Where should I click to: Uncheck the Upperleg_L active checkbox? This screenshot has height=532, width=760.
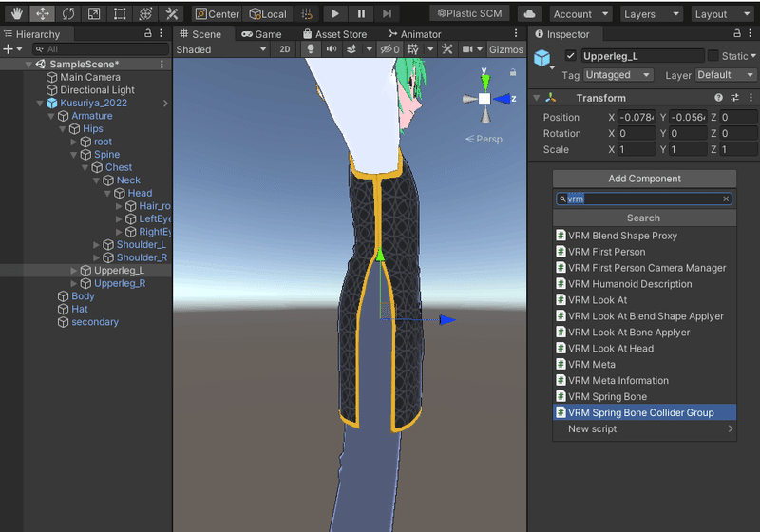tap(570, 56)
